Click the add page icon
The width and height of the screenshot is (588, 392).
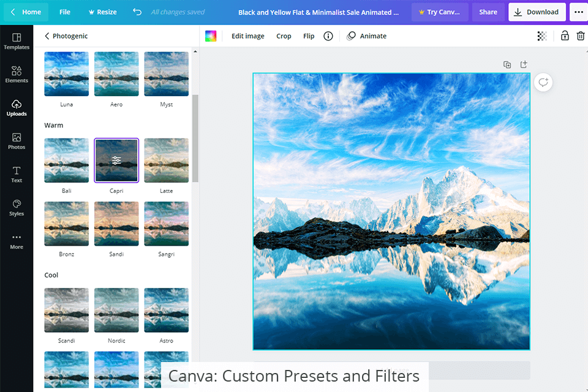pos(524,64)
